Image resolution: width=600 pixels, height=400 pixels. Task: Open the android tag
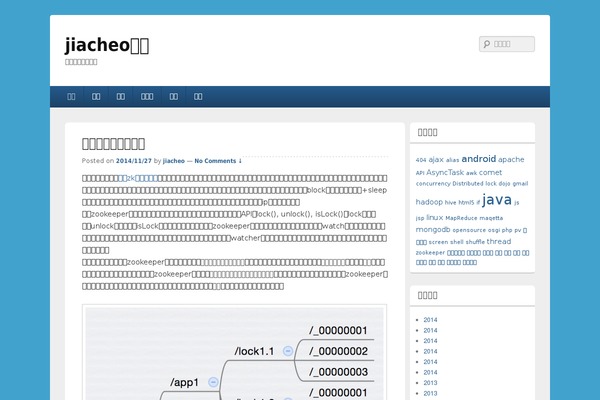pos(479,159)
